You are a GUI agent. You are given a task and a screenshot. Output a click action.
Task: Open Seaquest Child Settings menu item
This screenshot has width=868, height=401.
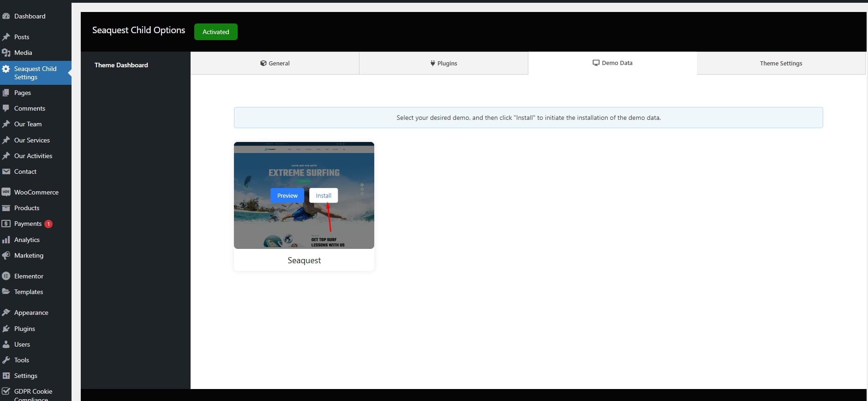click(x=36, y=73)
